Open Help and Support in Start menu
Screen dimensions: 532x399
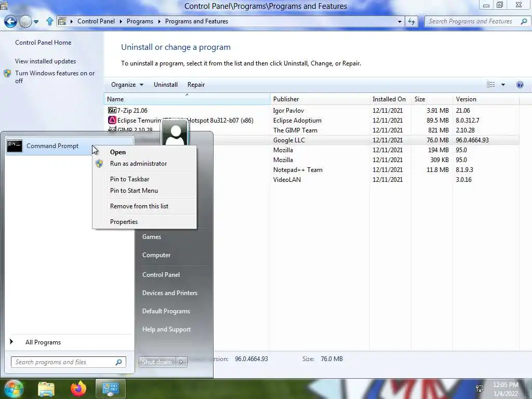pyautogui.click(x=167, y=329)
